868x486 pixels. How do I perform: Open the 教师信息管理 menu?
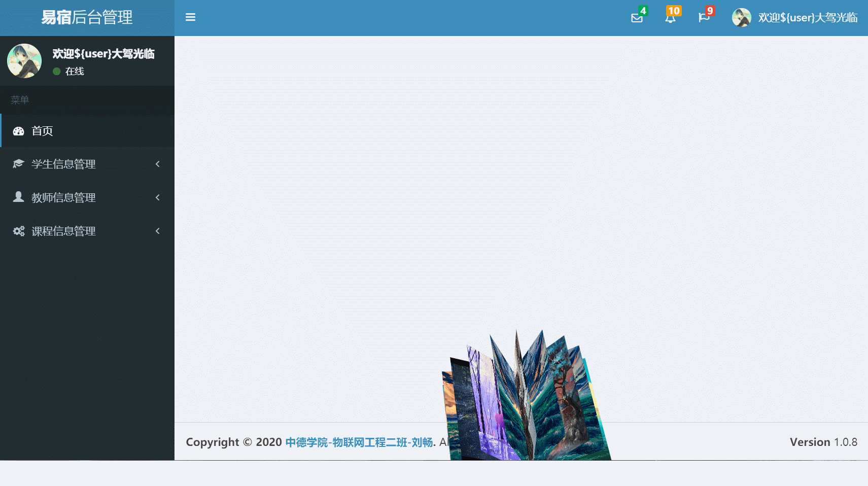[87, 197]
